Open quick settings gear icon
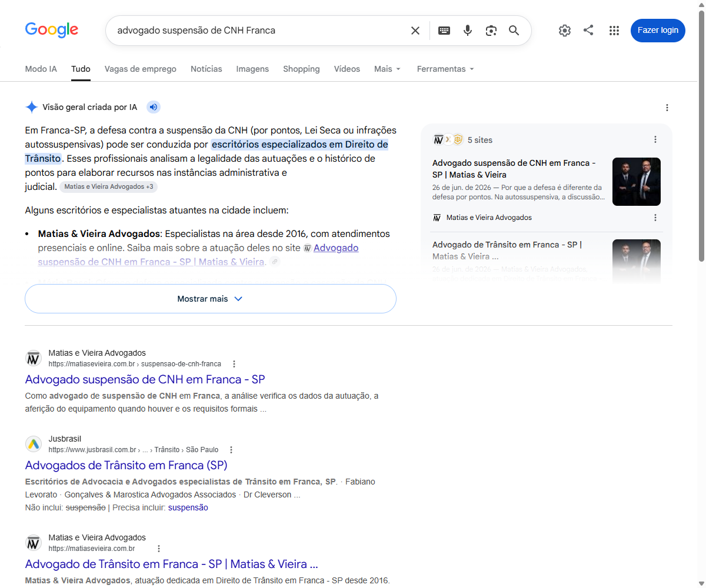Image resolution: width=706 pixels, height=588 pixels. coord(565,31)
